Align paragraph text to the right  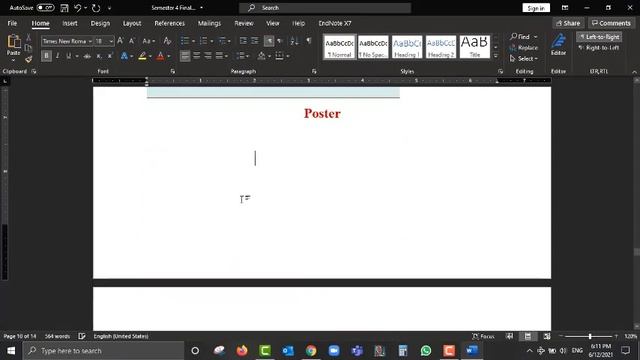click(x=208, y=56)
